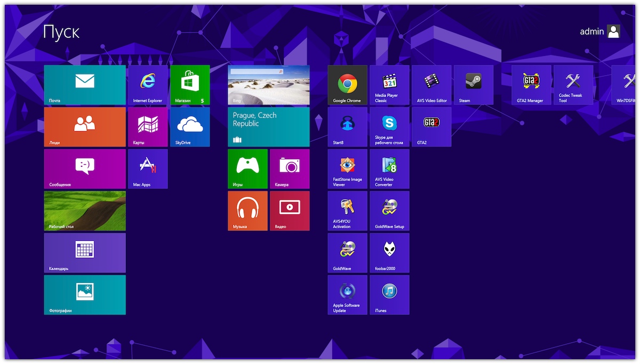The height and width of the screenshot is (364, 640).
Task: Launch Apple Software Update tile
Action: pyautogui.click(x=347, y=295)
